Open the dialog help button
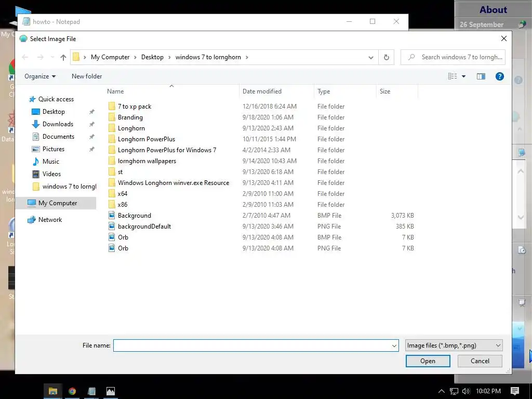532x399 pixels. (x=499, y=76)
